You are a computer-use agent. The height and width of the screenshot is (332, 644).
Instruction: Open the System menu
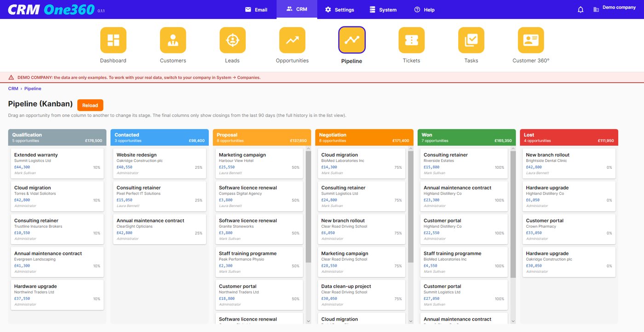coord(383,10)
